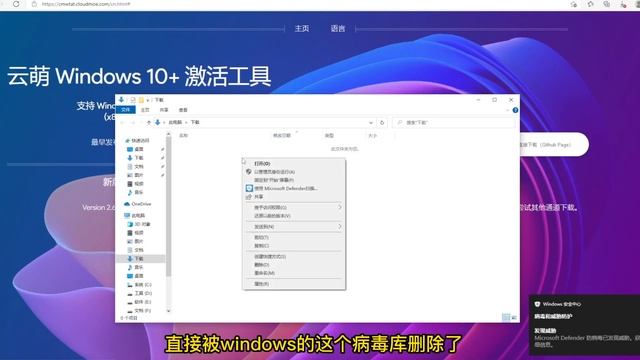Viewport: 640px width, 360px height.
Task: Switch to details view icon in status bar
Action: (506, 317)
